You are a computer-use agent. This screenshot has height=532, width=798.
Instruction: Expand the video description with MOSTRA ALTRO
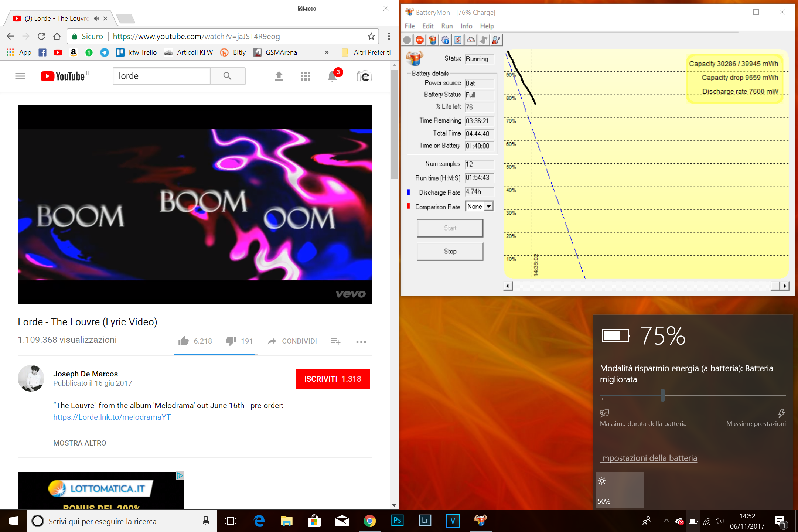(79, 443)
